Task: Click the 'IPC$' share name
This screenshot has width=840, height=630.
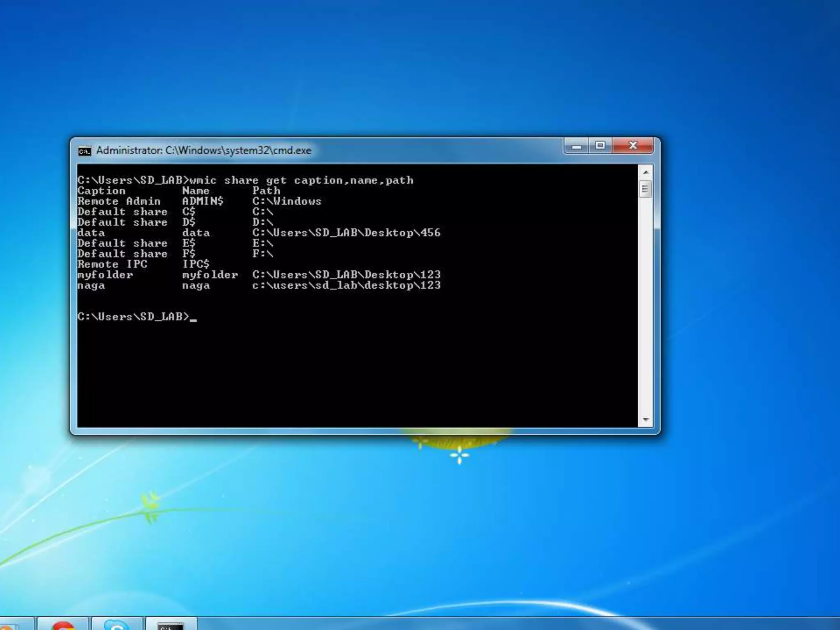Action: click(196, 264)
